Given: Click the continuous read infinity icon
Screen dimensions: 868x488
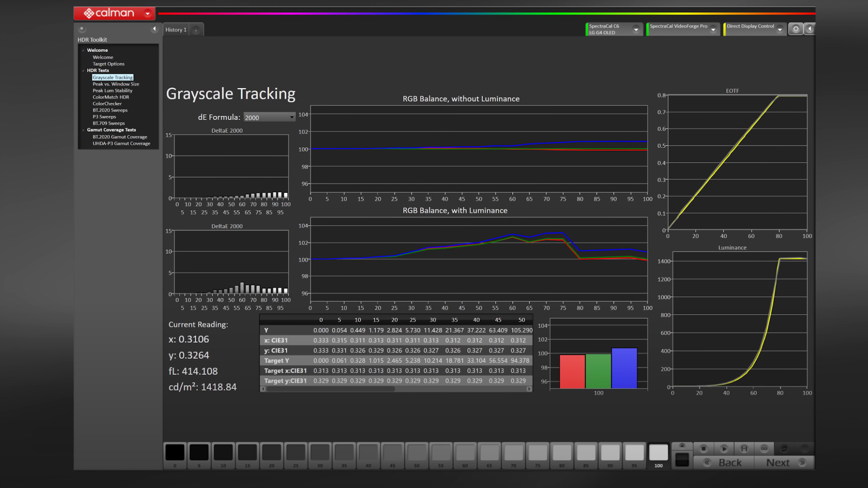Looking at the screenshot, I should click(764, 449).
